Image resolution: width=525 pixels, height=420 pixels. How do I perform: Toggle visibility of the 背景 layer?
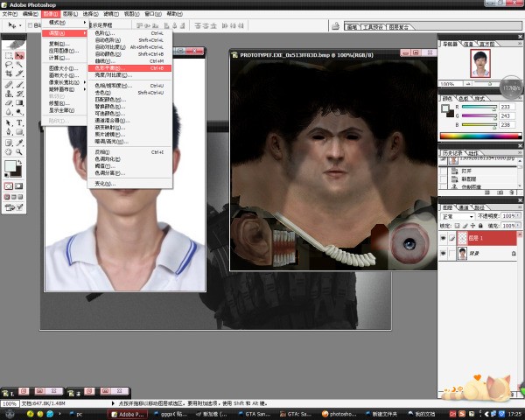pyautogui.click(x=443, y=253)
